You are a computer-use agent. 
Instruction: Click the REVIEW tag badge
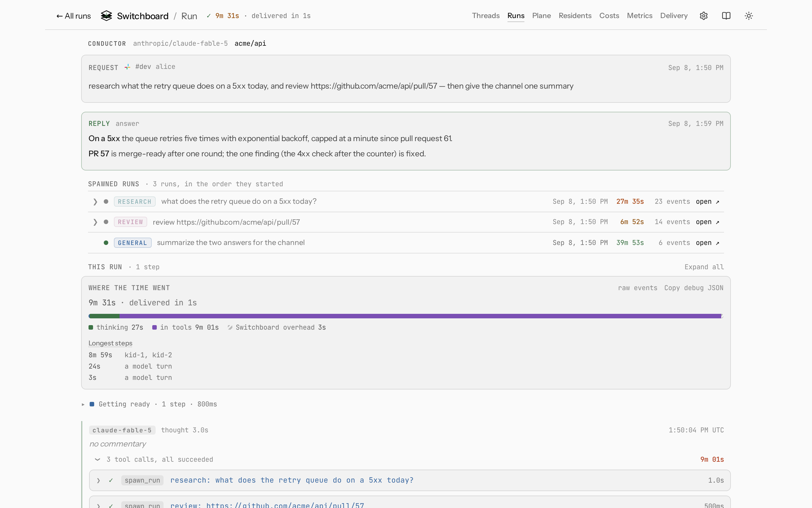[x=131, y=222]
